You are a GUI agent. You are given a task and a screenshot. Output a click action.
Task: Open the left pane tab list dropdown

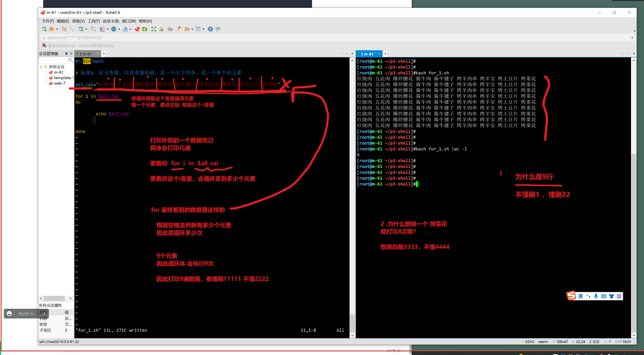[x=352, y=54]
